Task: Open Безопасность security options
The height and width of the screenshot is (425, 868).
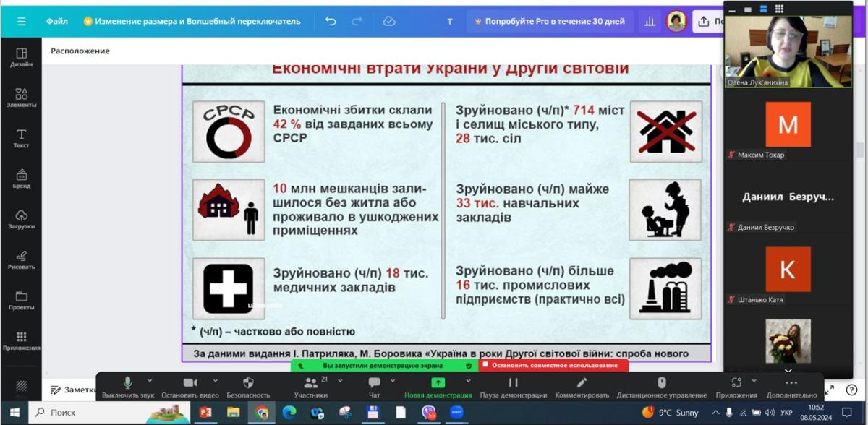Action: click(x=248, y=387)
